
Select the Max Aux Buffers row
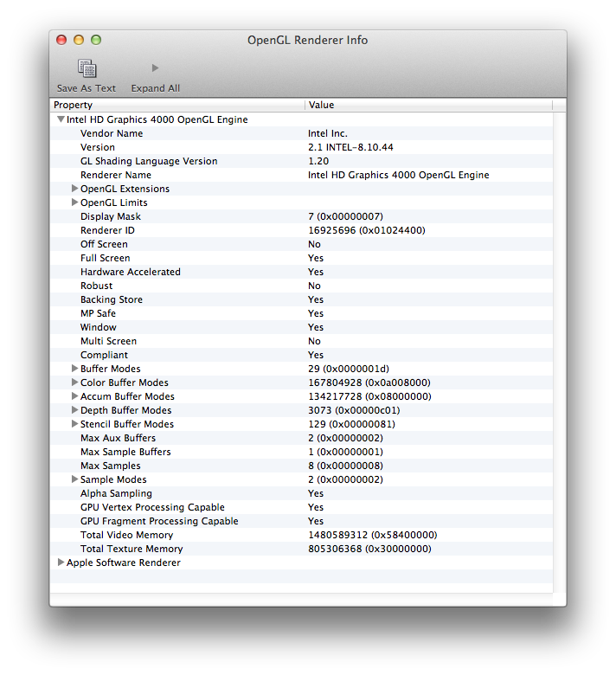tap(301, 438)
